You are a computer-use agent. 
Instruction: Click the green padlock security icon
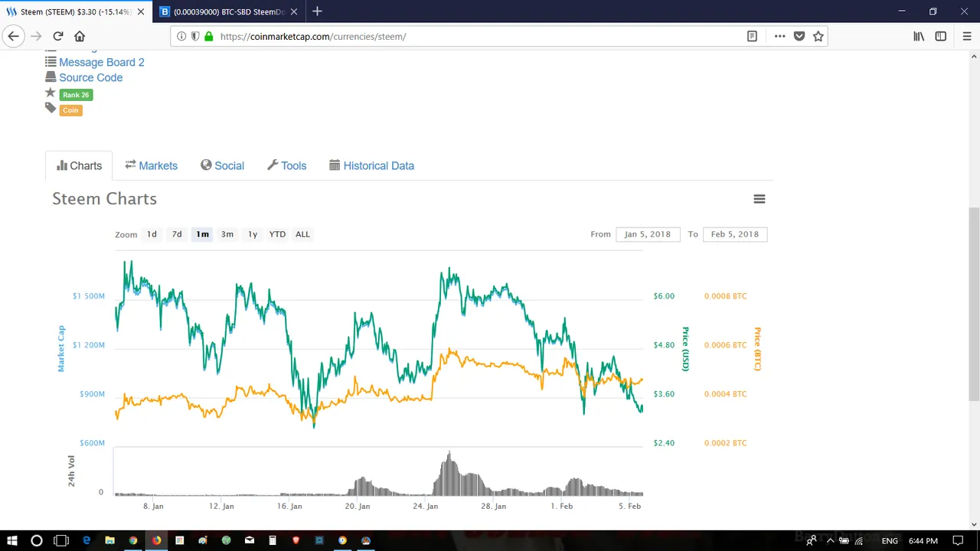click(208, 36)
